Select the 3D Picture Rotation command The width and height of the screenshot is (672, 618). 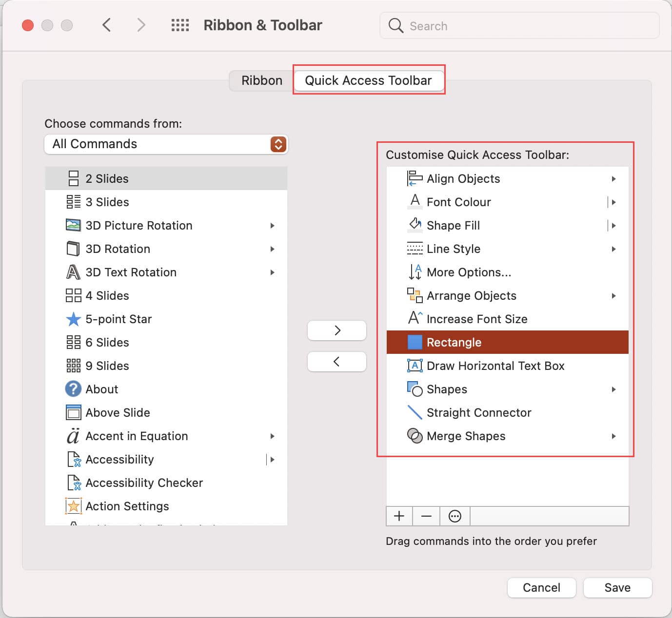tap(139, 225)
